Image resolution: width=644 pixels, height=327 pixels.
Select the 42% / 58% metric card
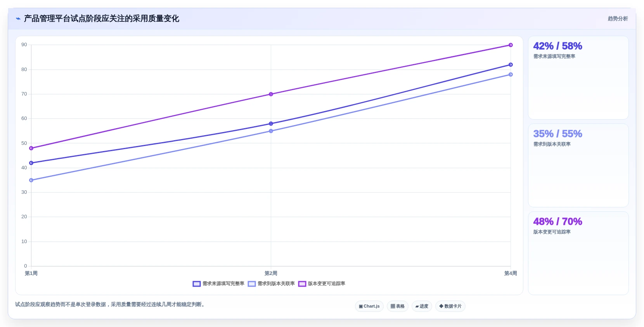click(x=578, y=78)
